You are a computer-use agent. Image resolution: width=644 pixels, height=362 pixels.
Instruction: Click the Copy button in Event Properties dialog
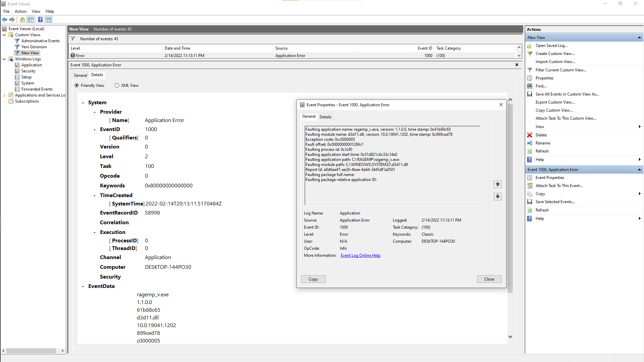pyautogui.click(x=313, y=279)
